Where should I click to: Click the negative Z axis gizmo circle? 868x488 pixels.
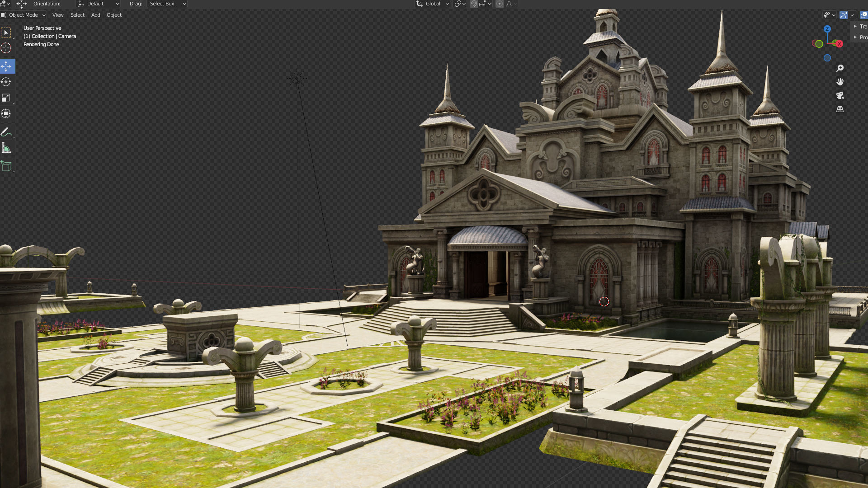coord(827,58)
